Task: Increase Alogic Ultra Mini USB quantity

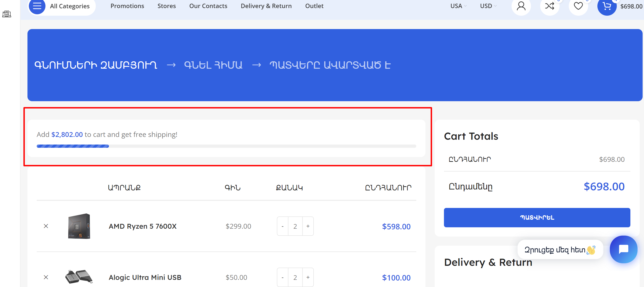Action: tap(308, 277)
